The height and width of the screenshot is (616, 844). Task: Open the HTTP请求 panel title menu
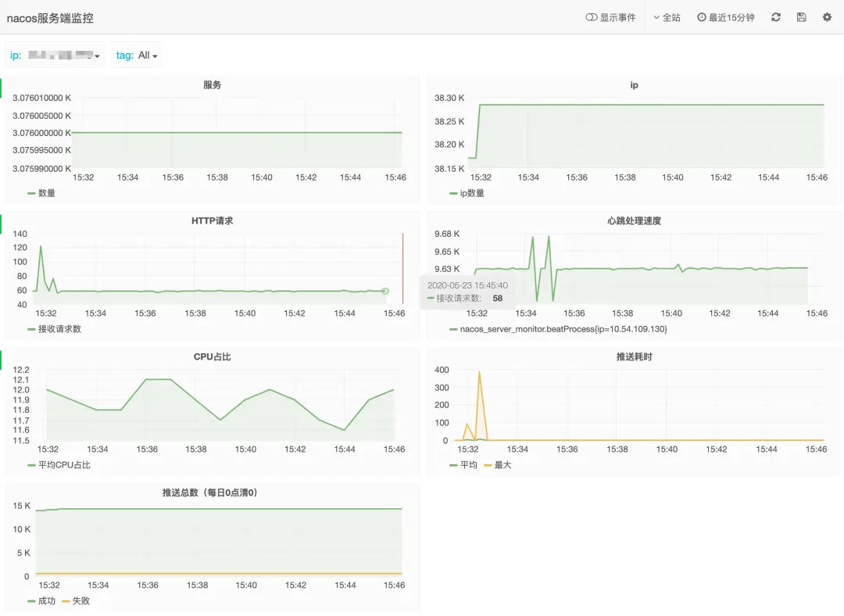point(212,220)
